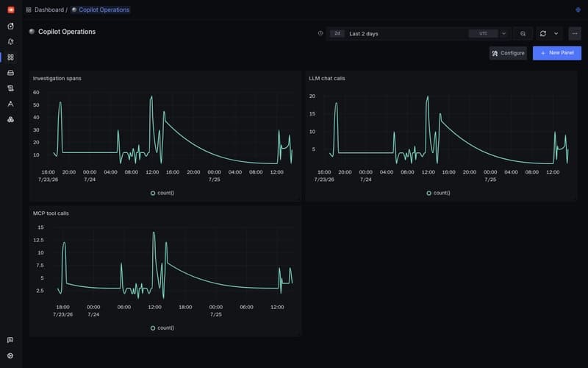Image resolution: width=588 pixels, height=368 pixels.
Task: Click the Investigation spans panel title
Action: point(57,79)
